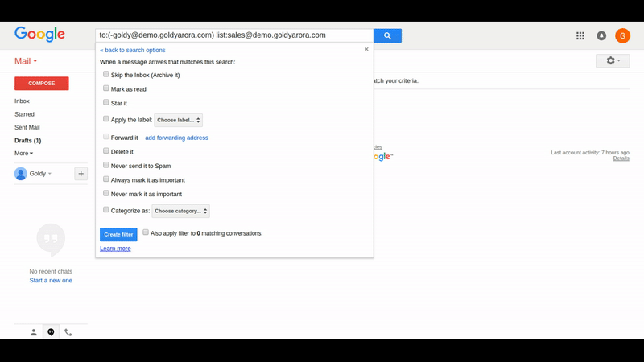
Task: Open the Learn more link
Action: coord(115,249)
